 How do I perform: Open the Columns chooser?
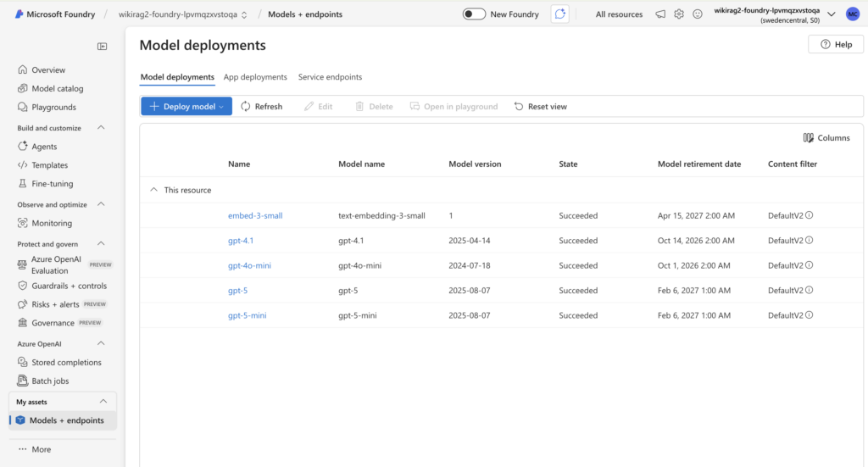click(x=826, y=138)
